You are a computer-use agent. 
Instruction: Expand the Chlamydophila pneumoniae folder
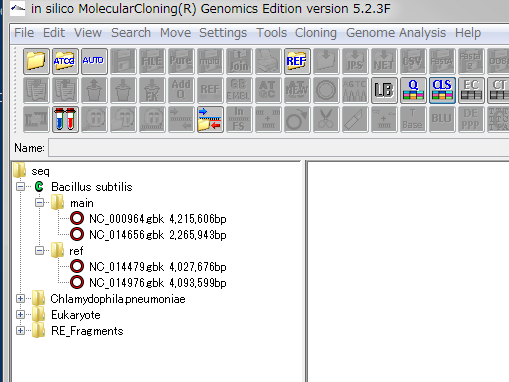(x=20, y=299)
